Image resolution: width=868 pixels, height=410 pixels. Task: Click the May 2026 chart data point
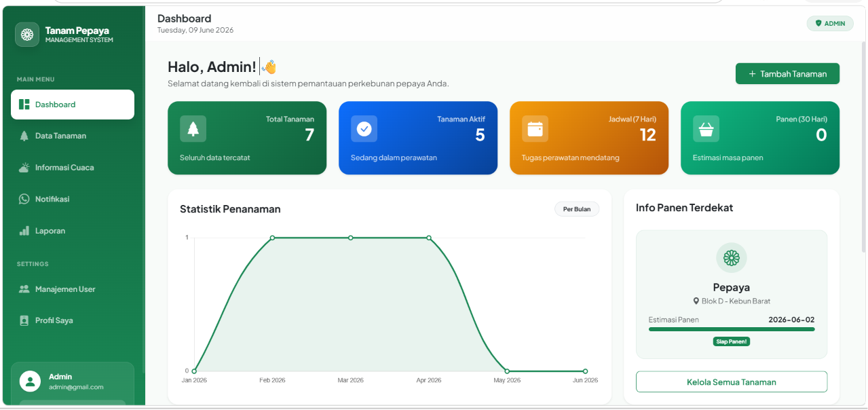point(507,371)
